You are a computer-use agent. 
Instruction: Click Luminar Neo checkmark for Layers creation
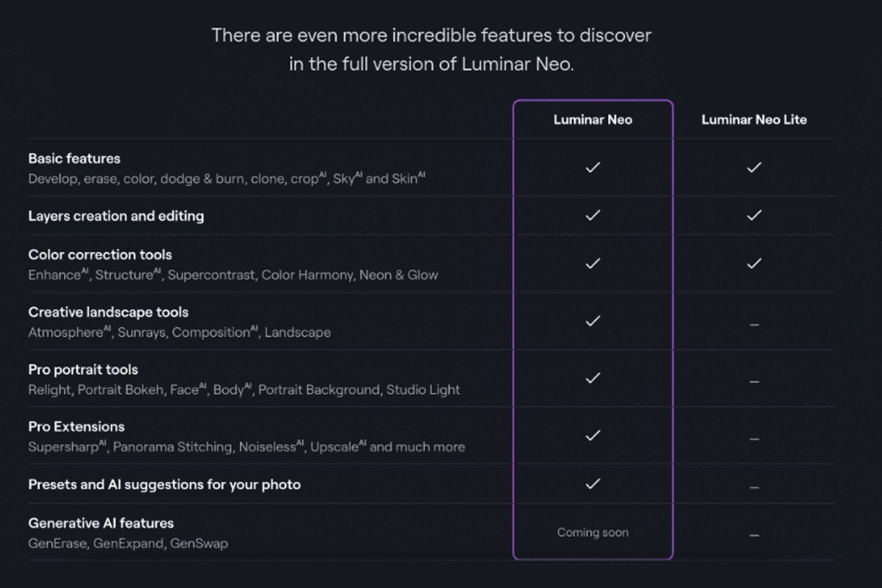(x=593, y=215)
